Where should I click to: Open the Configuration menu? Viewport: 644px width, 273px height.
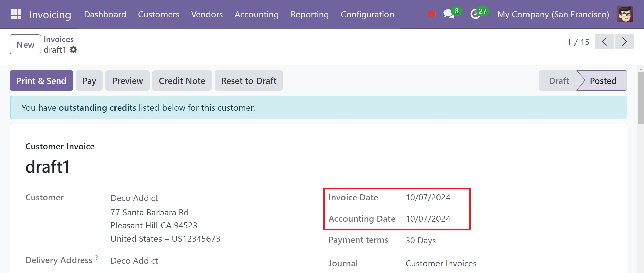(367, 14)
